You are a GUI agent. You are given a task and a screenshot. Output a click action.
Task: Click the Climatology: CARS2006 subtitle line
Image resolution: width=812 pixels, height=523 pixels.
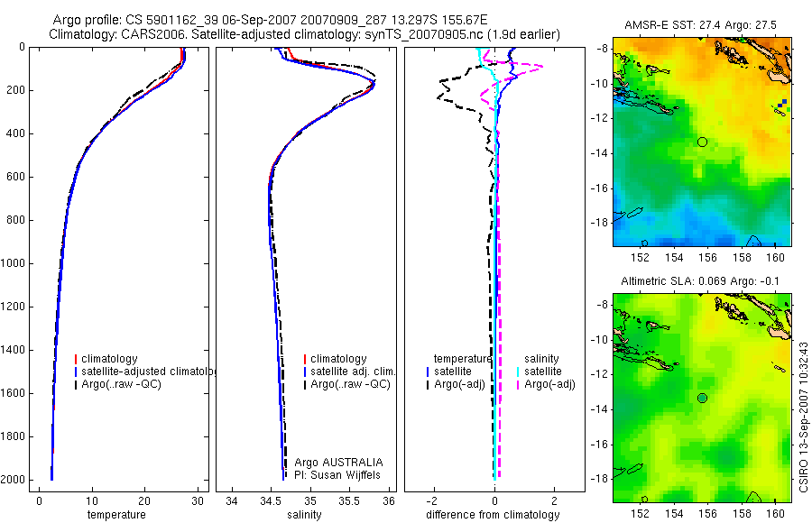pos(305,34)
